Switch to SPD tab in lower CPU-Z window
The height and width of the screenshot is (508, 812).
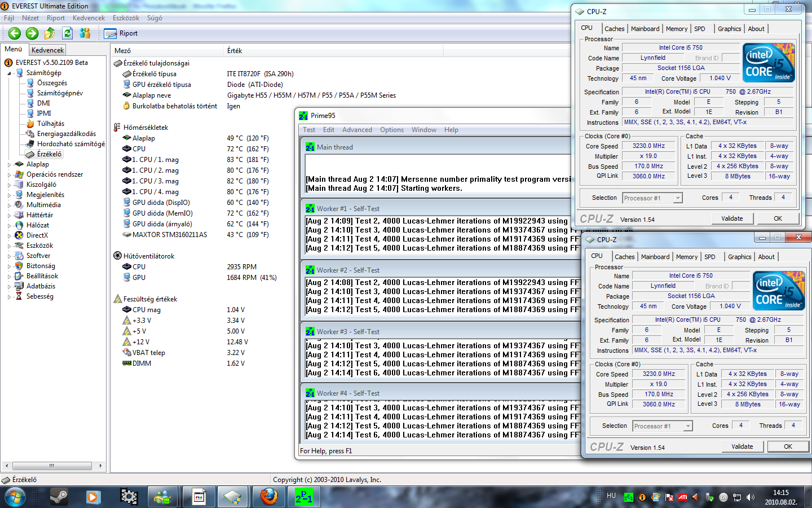click(710, 257)
